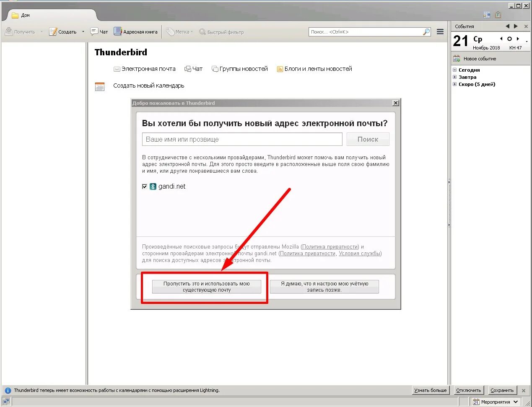Toggle Быстрый фильтр quick filter
The width and height of the screenshot is (532, 407).
pyautogui.click(x=221, y=32)
